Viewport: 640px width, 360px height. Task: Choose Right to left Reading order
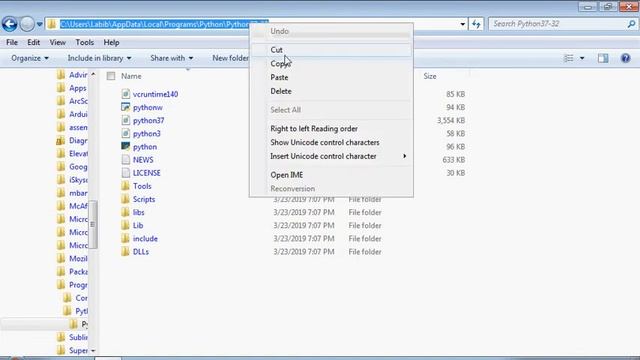coord(331,129)
